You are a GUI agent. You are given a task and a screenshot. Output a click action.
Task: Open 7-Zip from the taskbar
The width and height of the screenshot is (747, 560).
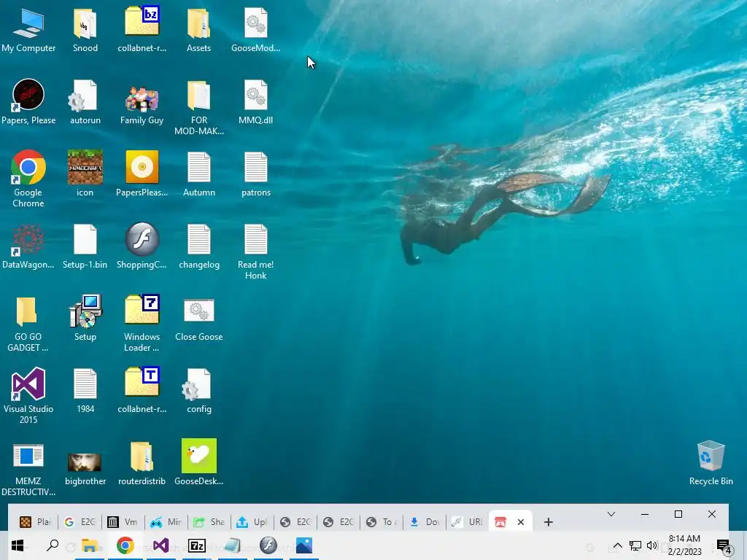[197, 545]
